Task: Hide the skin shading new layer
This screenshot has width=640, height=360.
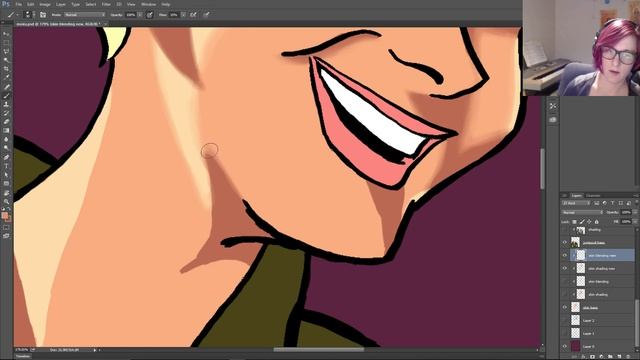Action: (565, 269)
